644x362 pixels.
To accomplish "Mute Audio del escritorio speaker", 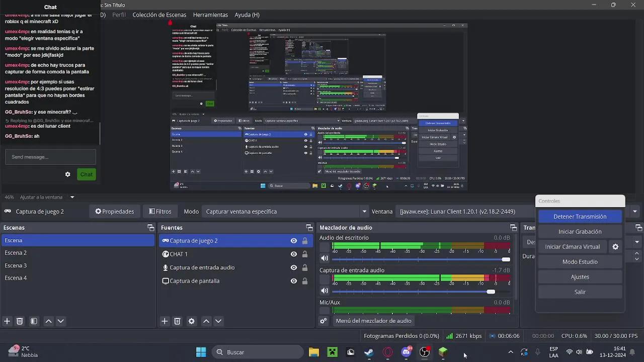I will (x=325, y=258).
